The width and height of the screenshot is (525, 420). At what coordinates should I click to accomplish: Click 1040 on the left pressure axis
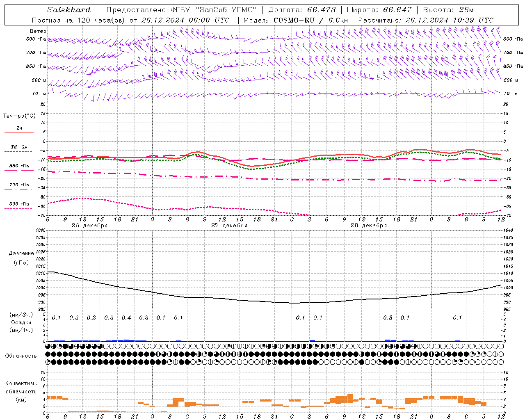(41, 231)
